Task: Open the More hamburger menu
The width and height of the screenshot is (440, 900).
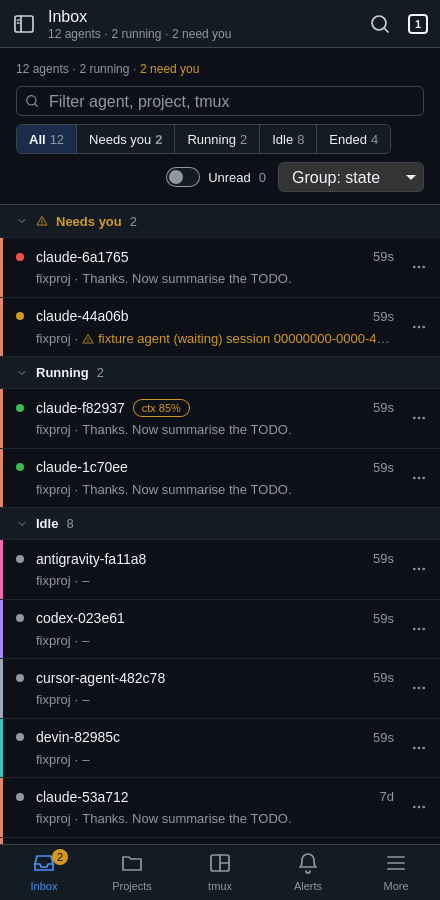Action: pyautogui.click(x=396, y=863)
